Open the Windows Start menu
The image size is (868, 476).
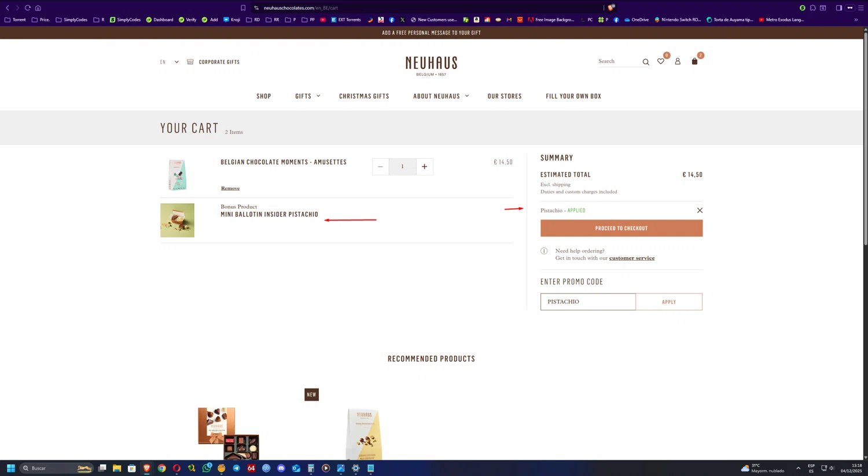click(10, 468)
